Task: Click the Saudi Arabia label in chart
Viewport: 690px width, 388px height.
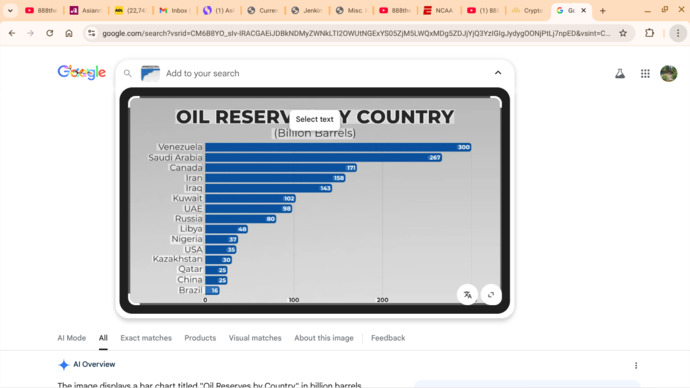Action: click(175, 157)
